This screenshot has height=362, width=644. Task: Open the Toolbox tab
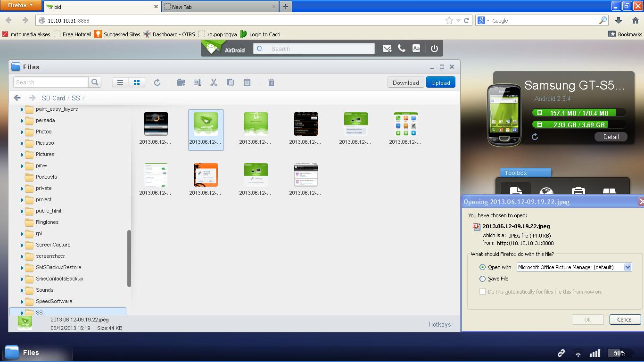pos(525,173)
